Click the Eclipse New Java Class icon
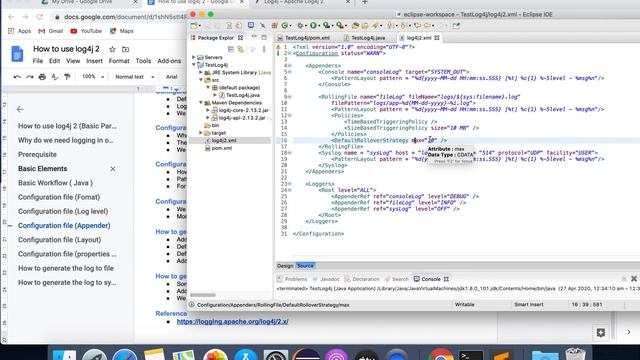This screenshot has width=640, height=360. tap(284, 25)
